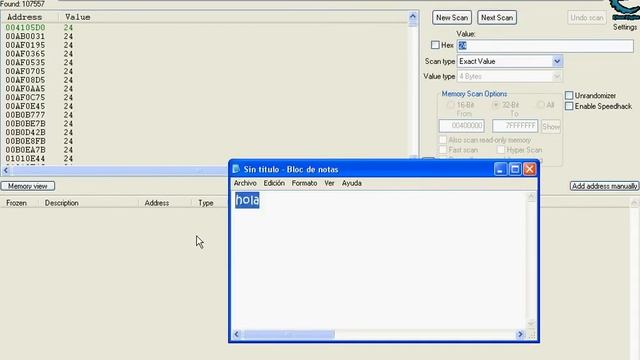Click the Settings label

[x=624, y=27]
